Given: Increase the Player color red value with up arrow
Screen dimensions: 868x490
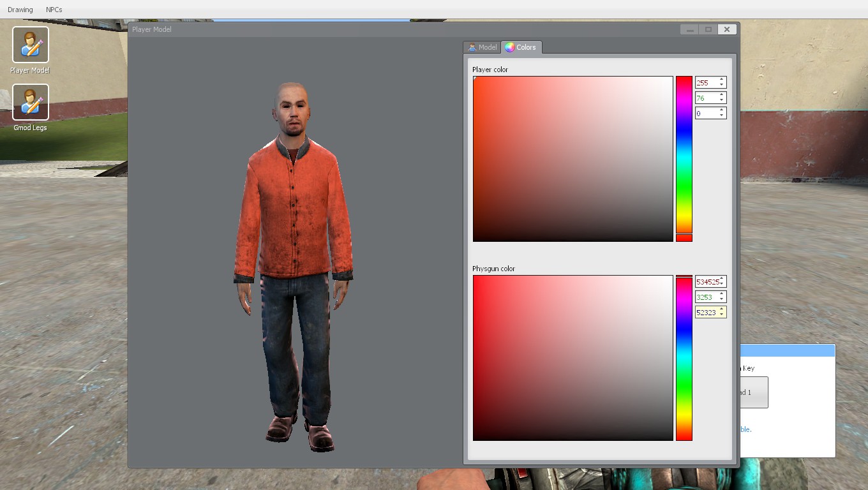Looking at the screenshot, I should pyautogui.click(x=722, y=80).
